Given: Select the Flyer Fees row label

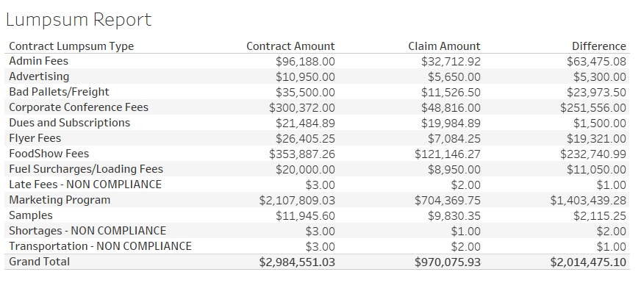Looking at the screenshot, I should pos(35,138).
